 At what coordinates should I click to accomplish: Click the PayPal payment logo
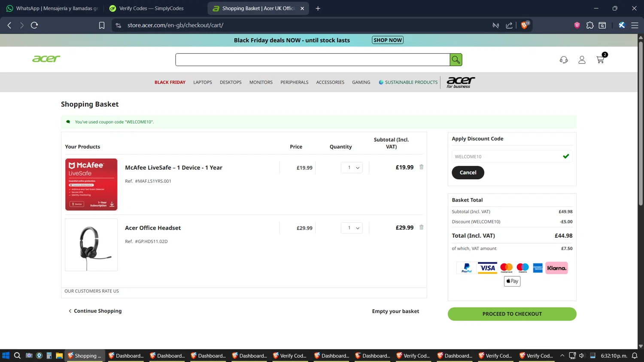pyautogui.click(x=466, y=268)
